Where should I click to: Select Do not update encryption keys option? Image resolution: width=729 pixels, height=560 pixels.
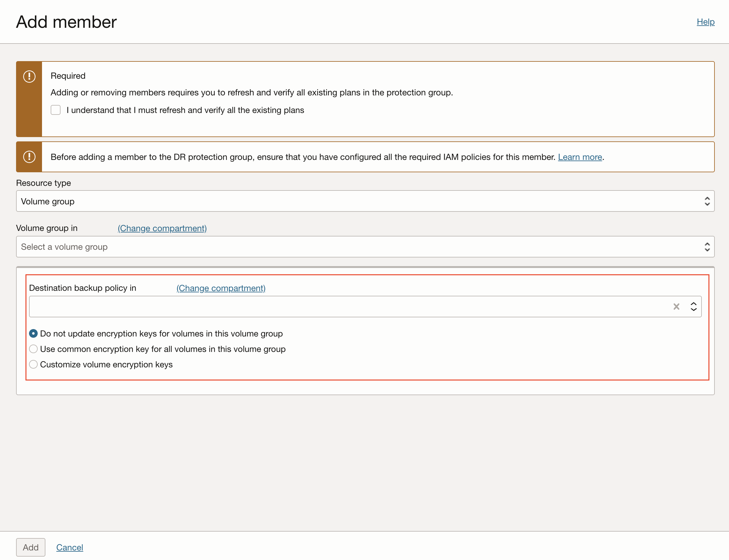pos(33,333)
